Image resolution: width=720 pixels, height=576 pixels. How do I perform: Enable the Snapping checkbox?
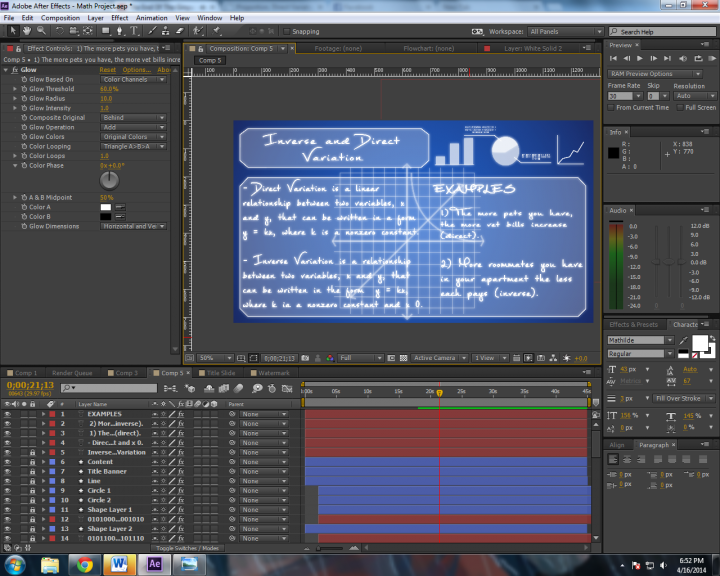pos(287,31)
